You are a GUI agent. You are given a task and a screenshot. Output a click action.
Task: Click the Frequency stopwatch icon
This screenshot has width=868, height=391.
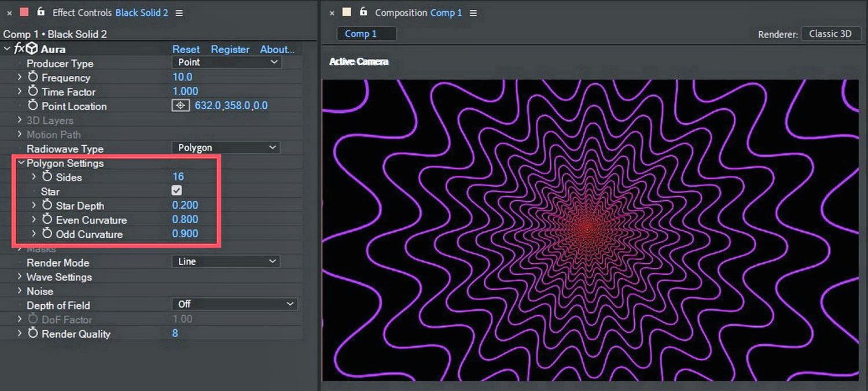(33, 77)
